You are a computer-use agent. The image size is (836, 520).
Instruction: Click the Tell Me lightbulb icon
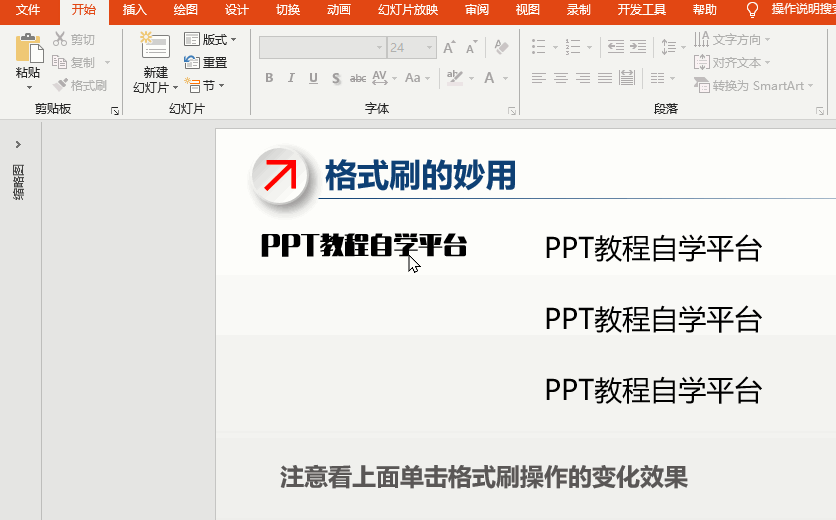(x=752, y=10)
